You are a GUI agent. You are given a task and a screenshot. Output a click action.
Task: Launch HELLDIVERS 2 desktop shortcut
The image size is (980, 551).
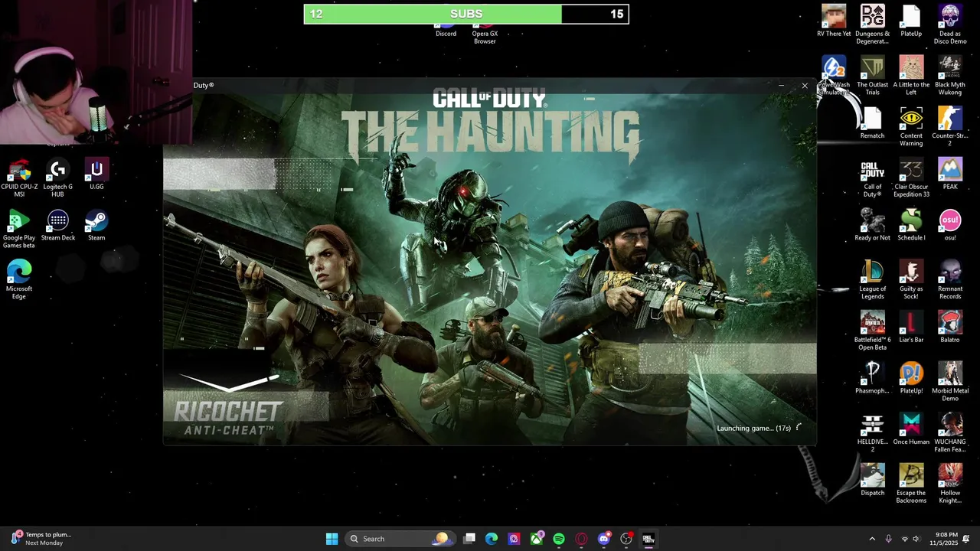click(872, 432)
